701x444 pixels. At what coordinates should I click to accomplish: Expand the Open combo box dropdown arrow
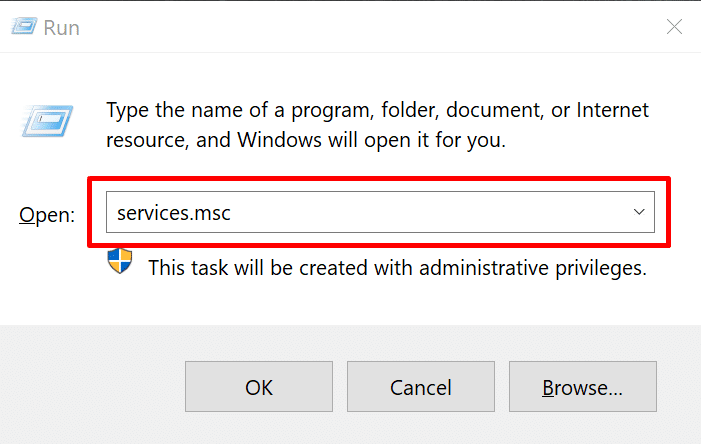point(638,212)
